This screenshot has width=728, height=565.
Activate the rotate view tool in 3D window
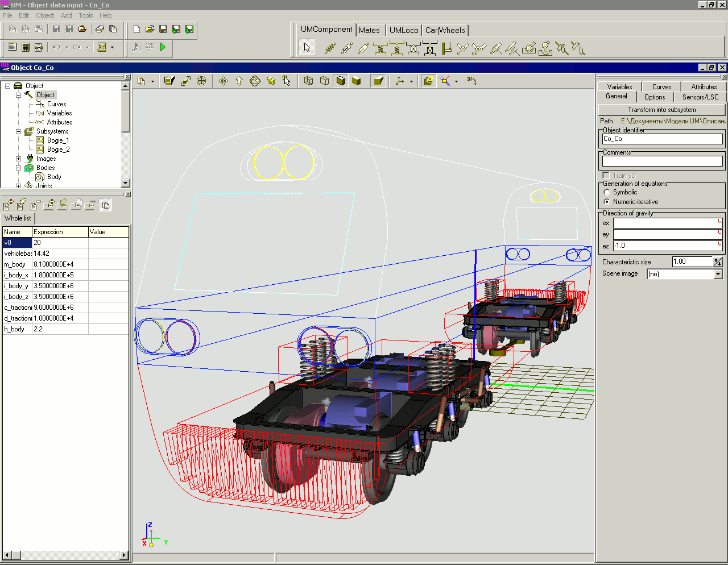tap(255, 81)
